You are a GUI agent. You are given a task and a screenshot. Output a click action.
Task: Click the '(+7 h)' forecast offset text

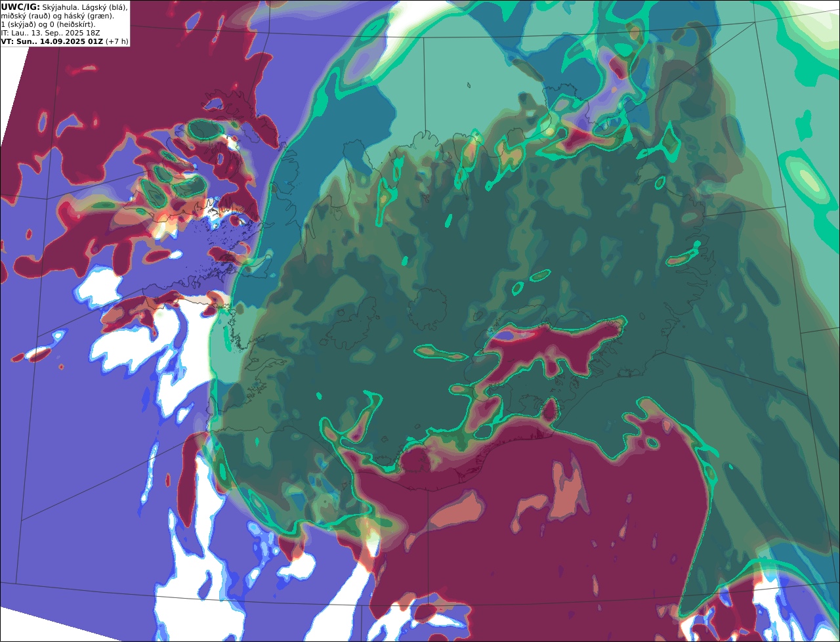click(117, 41)
